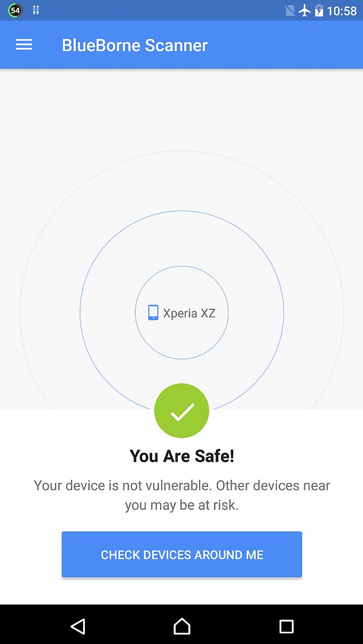Tap the second notification icon in status bar
Screen dimensions: 363x644
pyautogui.click(x=36, y=10)
